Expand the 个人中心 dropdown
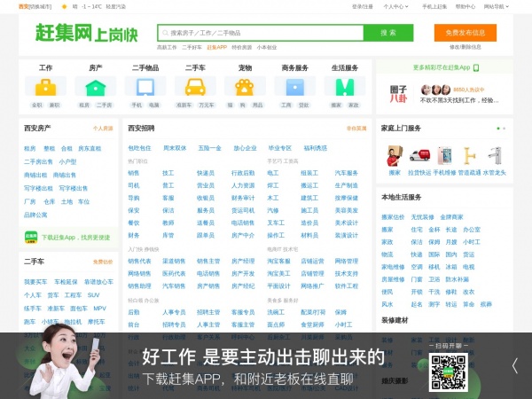The height and width of the screenshot is (399, 532). click(x=395, y=6)
